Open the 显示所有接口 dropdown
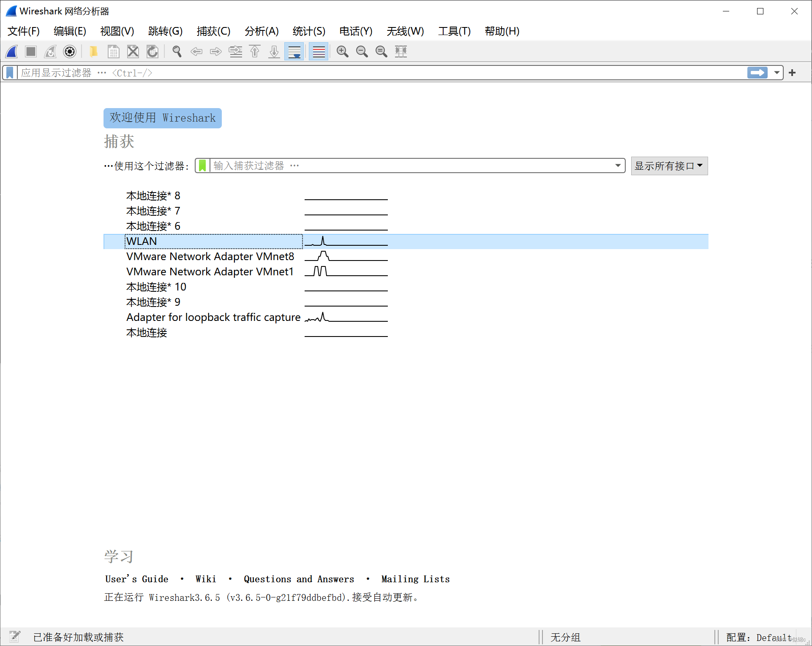 (x=669, y=166)
